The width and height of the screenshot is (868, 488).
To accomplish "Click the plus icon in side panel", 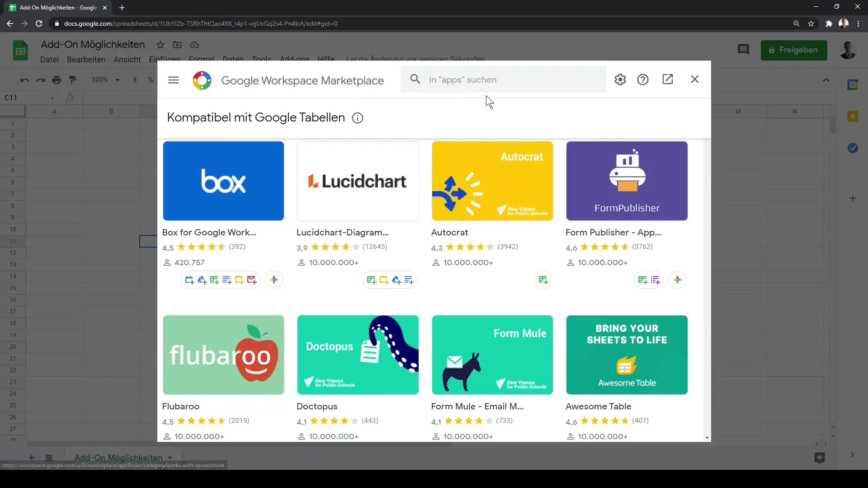I will (853, 198).
